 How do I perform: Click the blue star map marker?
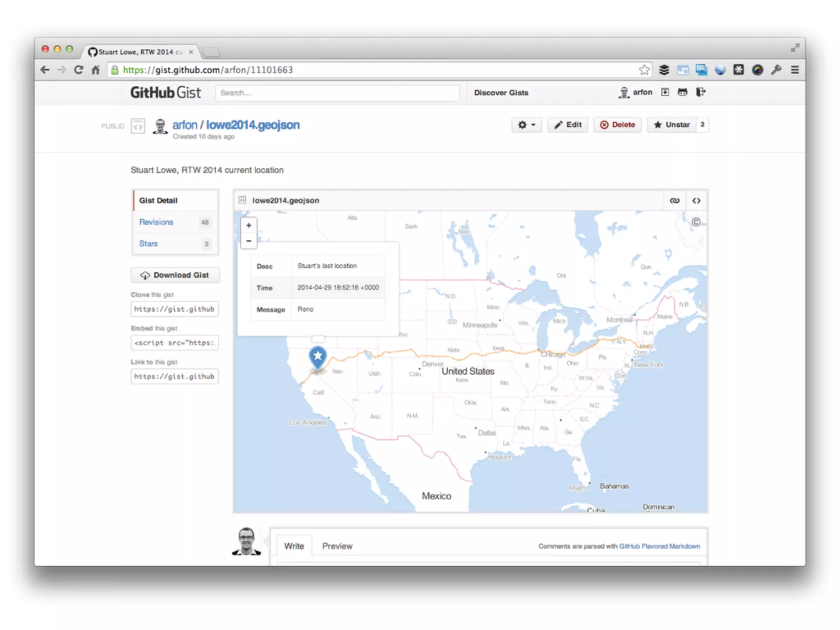tap(317, 356)
